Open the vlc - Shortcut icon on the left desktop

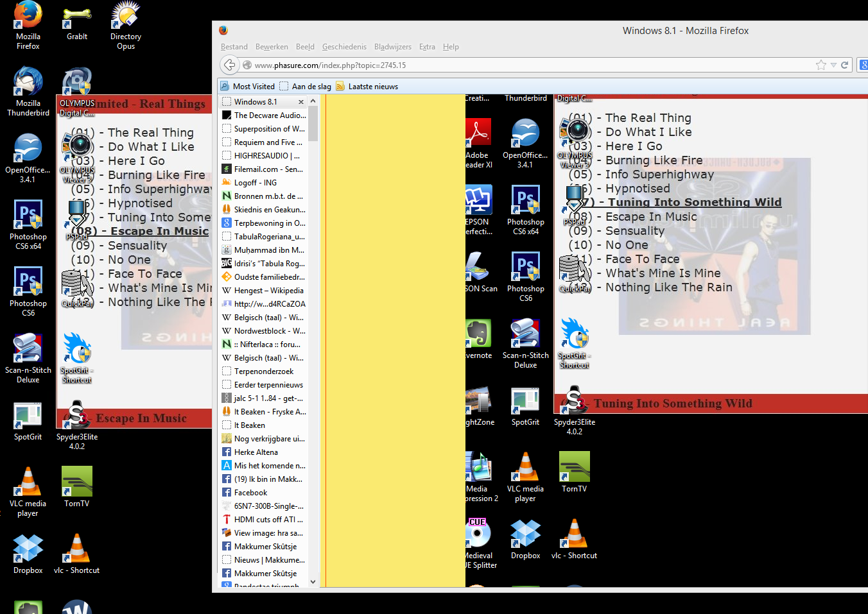(x=77, y=554)
